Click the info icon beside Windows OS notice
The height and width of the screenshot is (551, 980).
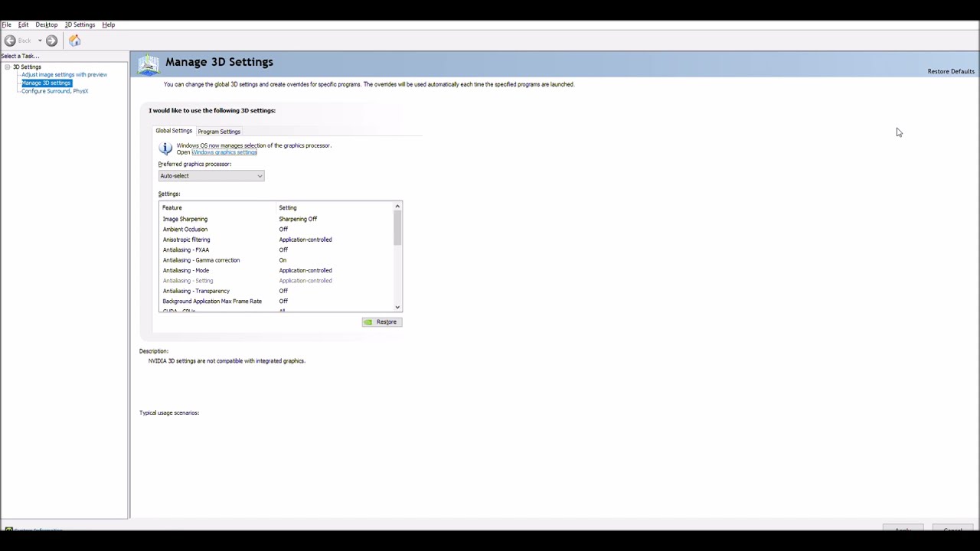coord(165,148)
